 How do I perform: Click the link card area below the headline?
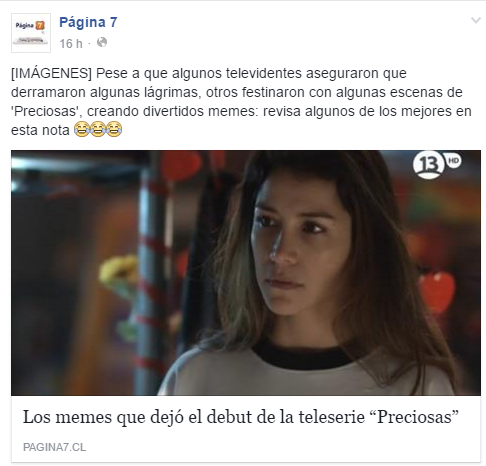[246, 447]
